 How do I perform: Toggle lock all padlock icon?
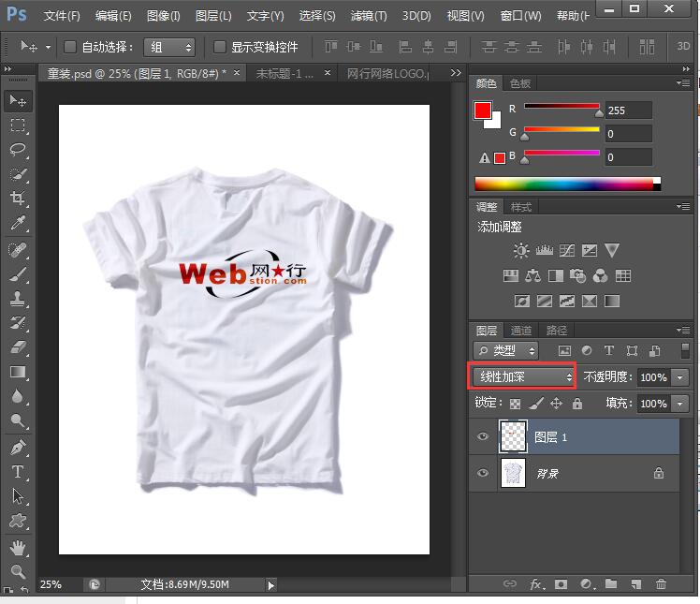pyautogui.click(x=577, y=404)
